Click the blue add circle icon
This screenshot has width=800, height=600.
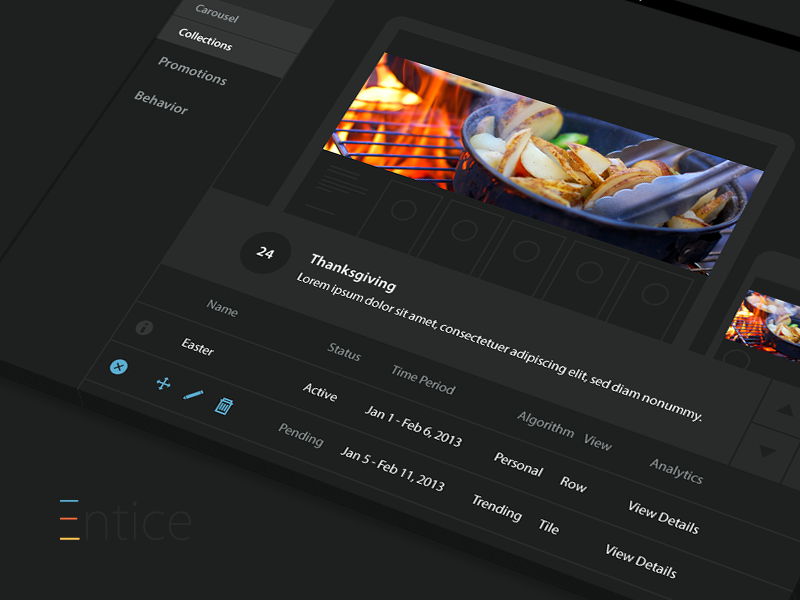coord(118,366)
